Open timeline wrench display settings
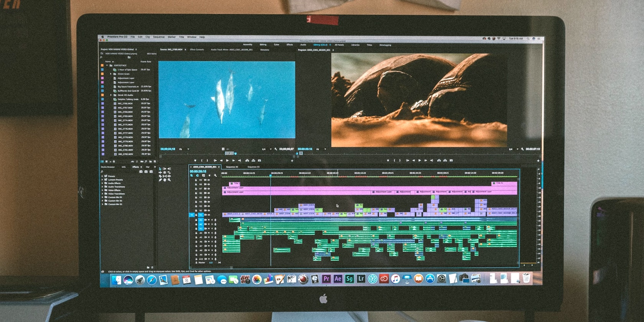 [x=215, y=176]
